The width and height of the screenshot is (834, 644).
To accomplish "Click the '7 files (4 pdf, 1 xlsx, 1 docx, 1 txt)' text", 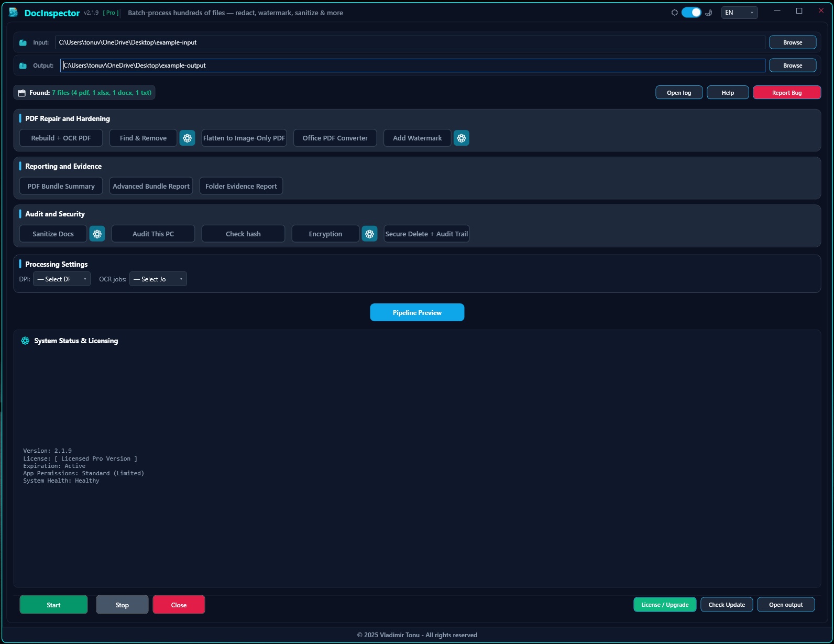I will 102,93.
